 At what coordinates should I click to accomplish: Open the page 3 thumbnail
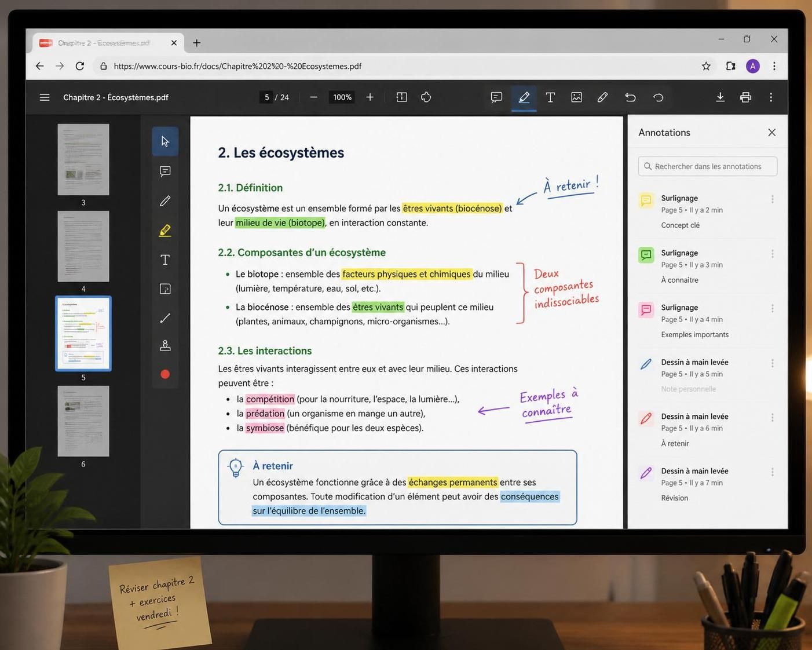83,159
